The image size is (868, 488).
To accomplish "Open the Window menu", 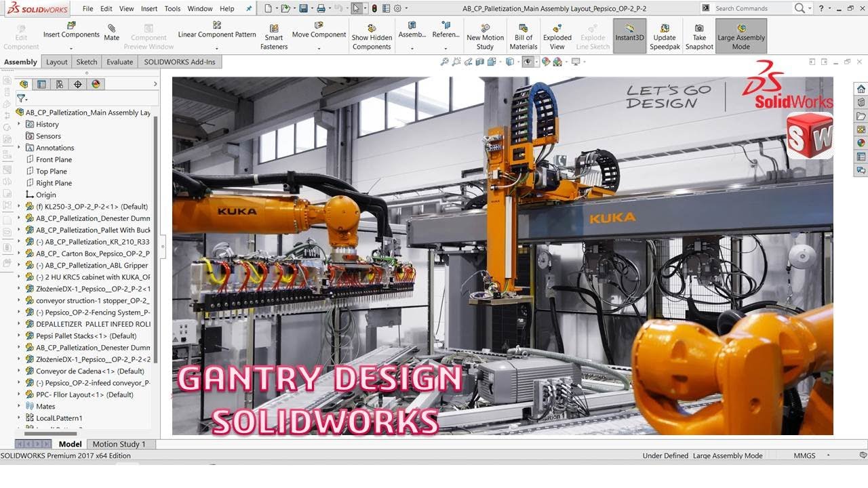I will point(200,9).
